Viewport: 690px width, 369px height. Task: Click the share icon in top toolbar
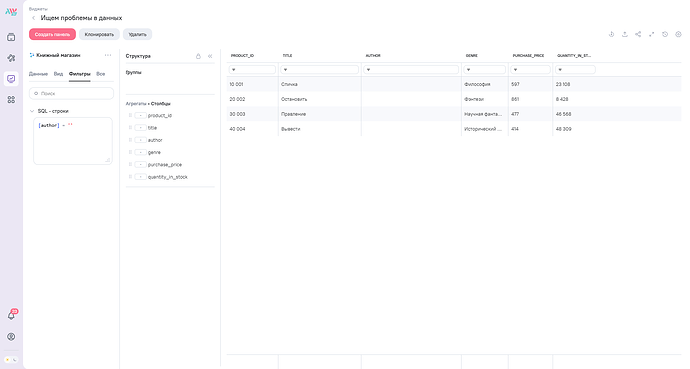[x=638, y=34]
